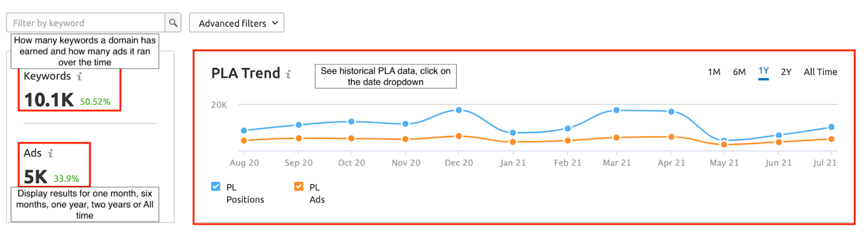Viewport: 868px width, 234px height.
Task: Click the Advanced filters chevron arrow
Action: [x=275, y=23]
